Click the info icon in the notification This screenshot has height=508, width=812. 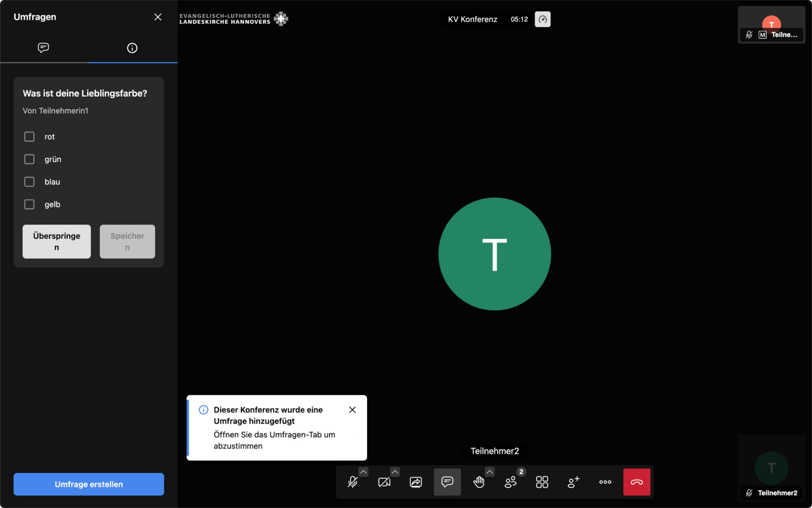click(203, 409)
